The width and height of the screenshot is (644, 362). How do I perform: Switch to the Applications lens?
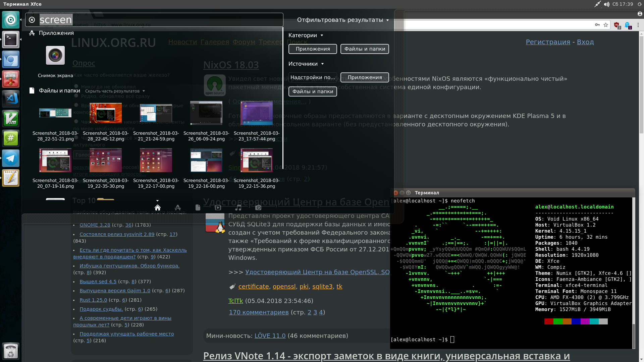pyautogui.click(x=178, y=207)
